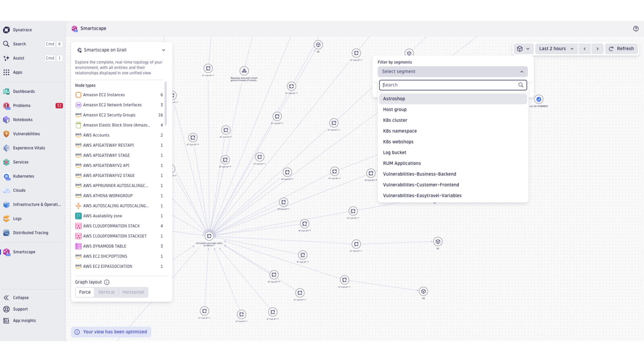The image size is (644, 362).
Task: Click the Support link at the bottom
Action: tap(20, 309)
